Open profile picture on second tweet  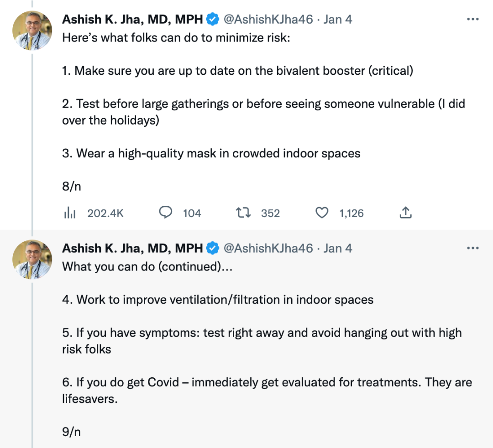click(x=32, y=260)
